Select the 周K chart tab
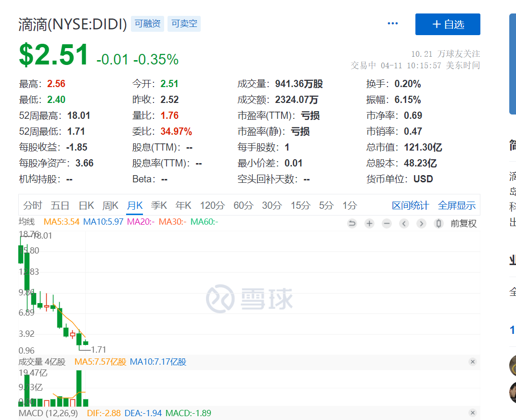 (110, 205)
